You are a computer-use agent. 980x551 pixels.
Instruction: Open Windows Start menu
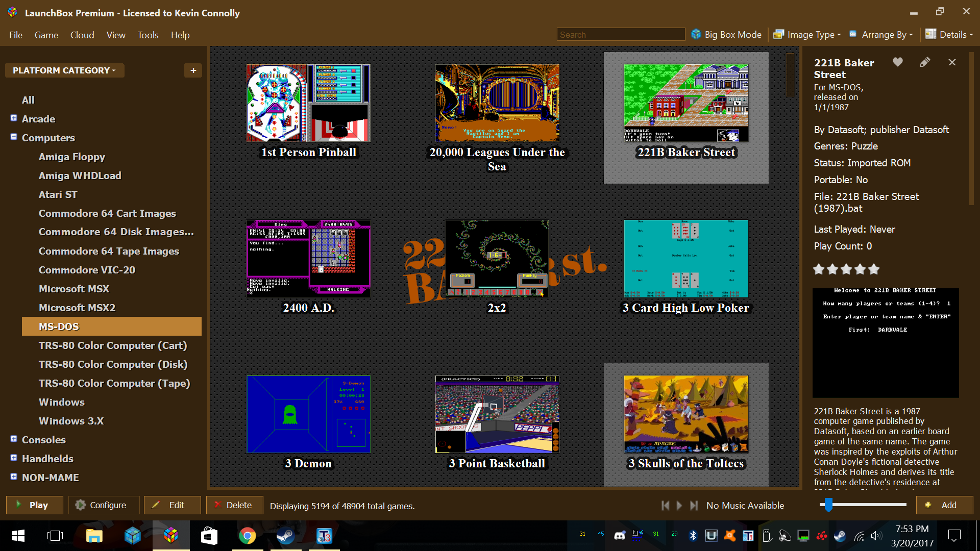(x=18, y=536)
